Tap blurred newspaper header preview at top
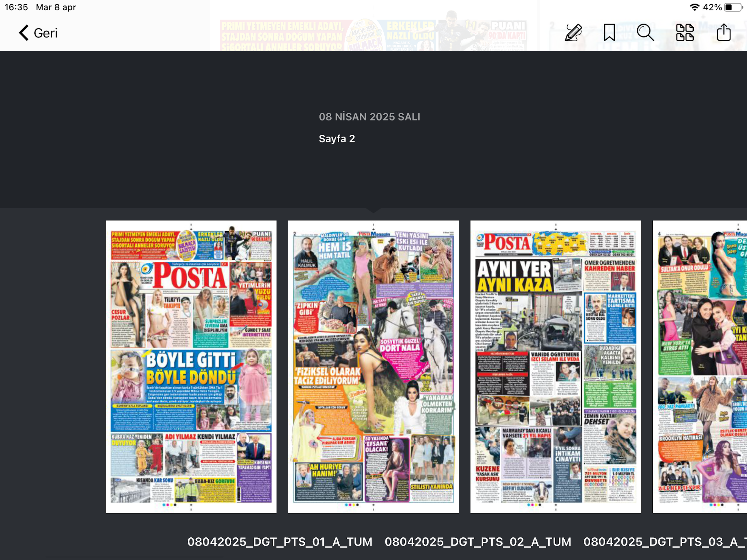This screenshot has width=747, height=560. (x=373, y=36)
